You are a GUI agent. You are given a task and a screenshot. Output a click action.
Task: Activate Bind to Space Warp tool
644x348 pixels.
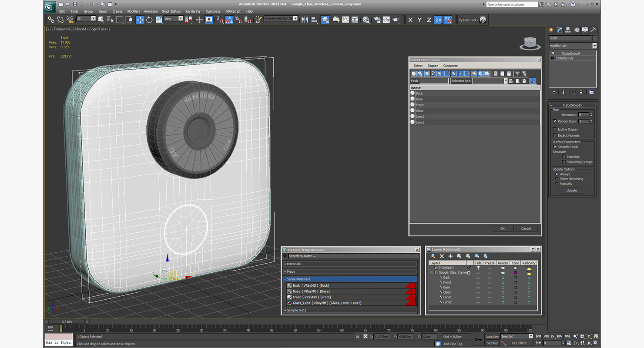click(70, 20)
